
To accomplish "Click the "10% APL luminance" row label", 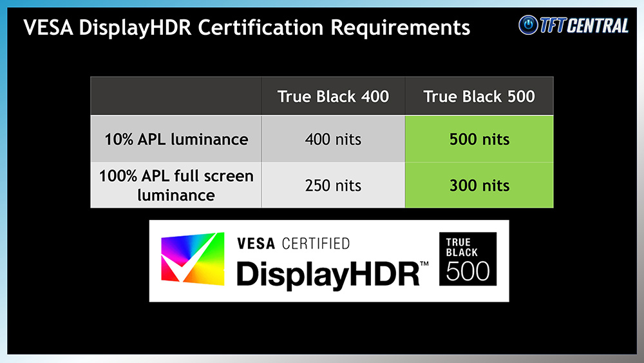I will [176, 139].
